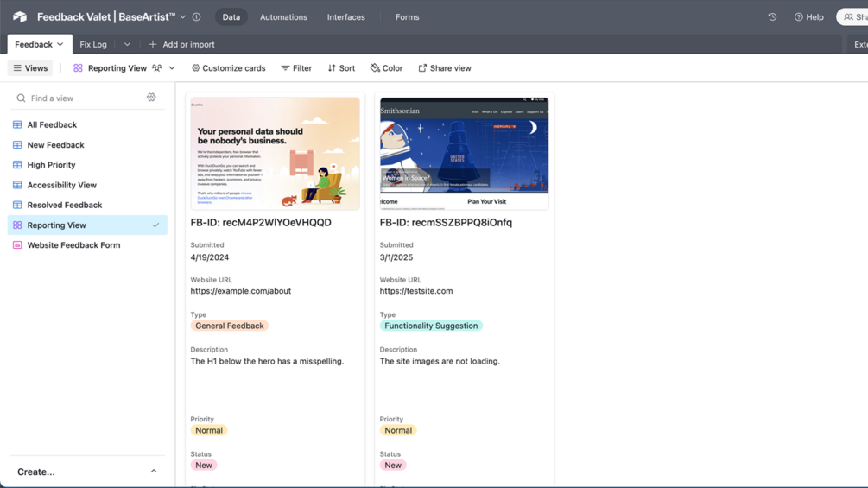Screen dimensions: 868x488
Task: Click the Accessibility View grid icon
Action: pos(18,185)
